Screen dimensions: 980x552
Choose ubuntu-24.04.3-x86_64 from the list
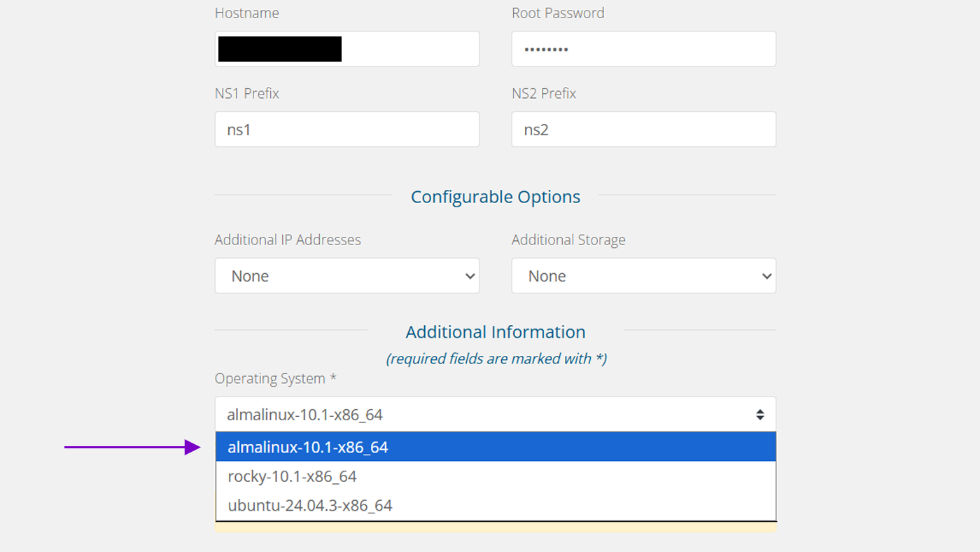[x=496, y=506]
